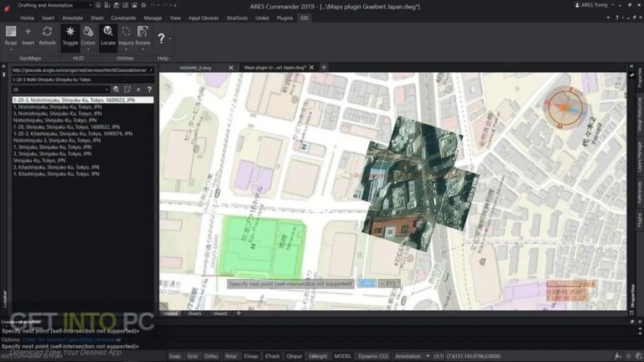Open Help via the question mark icon
Viewport: 644px width, 362px height.
pos(161,39)
